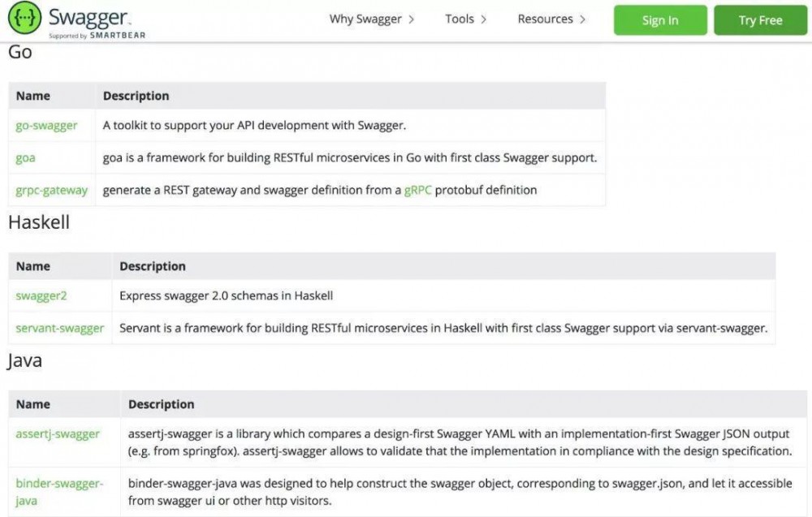Image resolution: width=812 pixels, height=517 pixels.
Task: Expand the Why Swagger chevron
Action: tap(412, 19)
